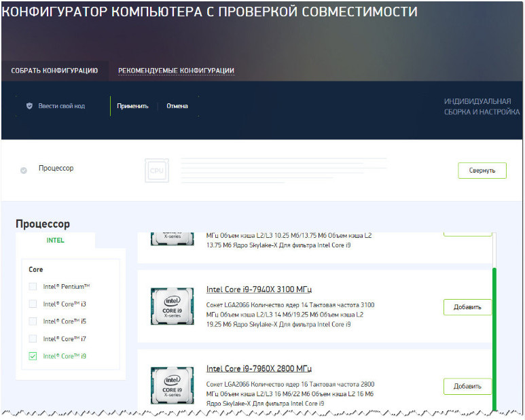Add Intel Core i9-7940X with Добавить
Image resolution: width=525 pixels, height=420 pixels.
pyautogui.click(x=467, y=307)
